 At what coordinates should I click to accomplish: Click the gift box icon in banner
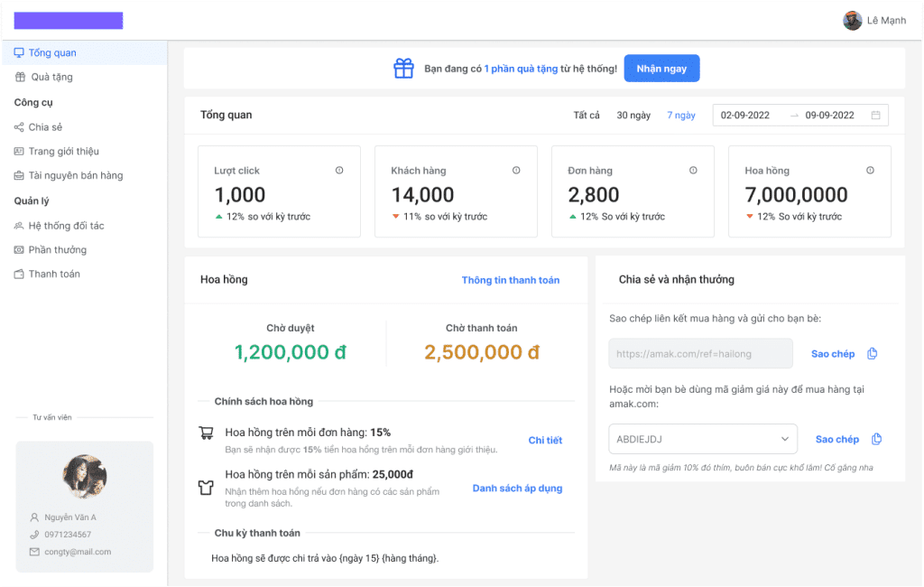pyautogui.click(x=403, y=69)
